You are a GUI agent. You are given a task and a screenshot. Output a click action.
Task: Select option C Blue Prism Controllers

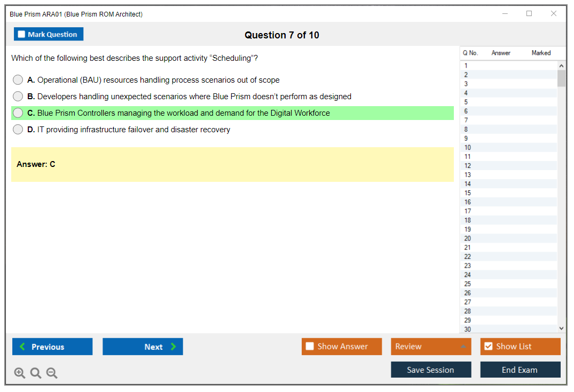(x=18, y=113)
